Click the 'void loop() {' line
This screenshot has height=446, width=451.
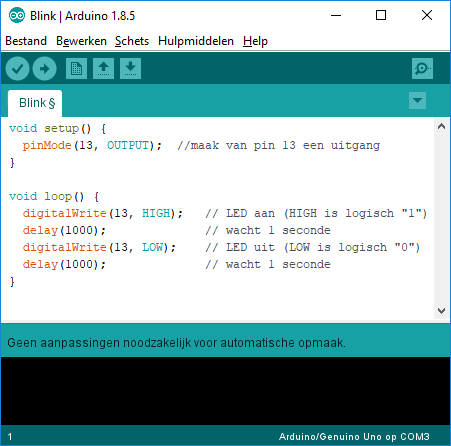point(54,197)
